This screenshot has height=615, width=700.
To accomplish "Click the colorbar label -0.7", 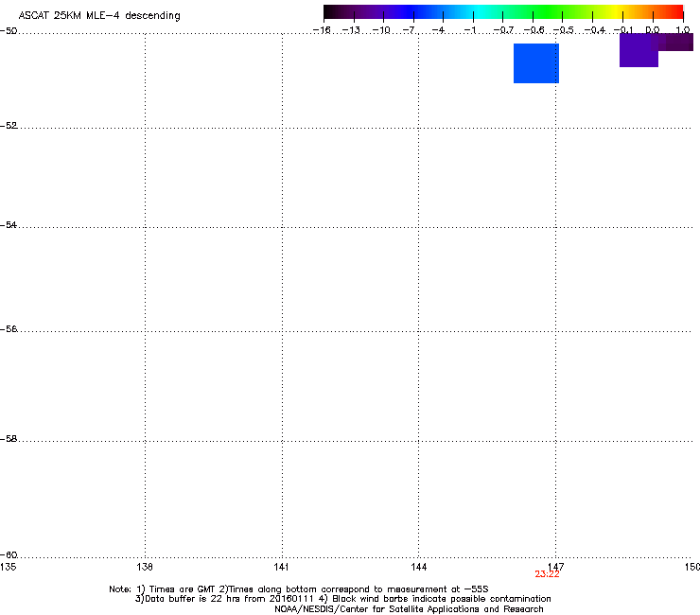I will [503, 30].
